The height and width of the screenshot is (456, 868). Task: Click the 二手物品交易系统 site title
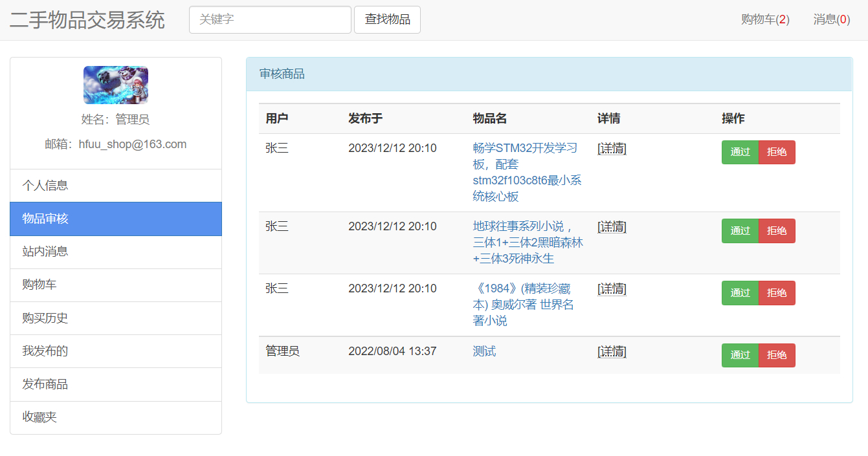pyautogui.click(x=87, y=20)
